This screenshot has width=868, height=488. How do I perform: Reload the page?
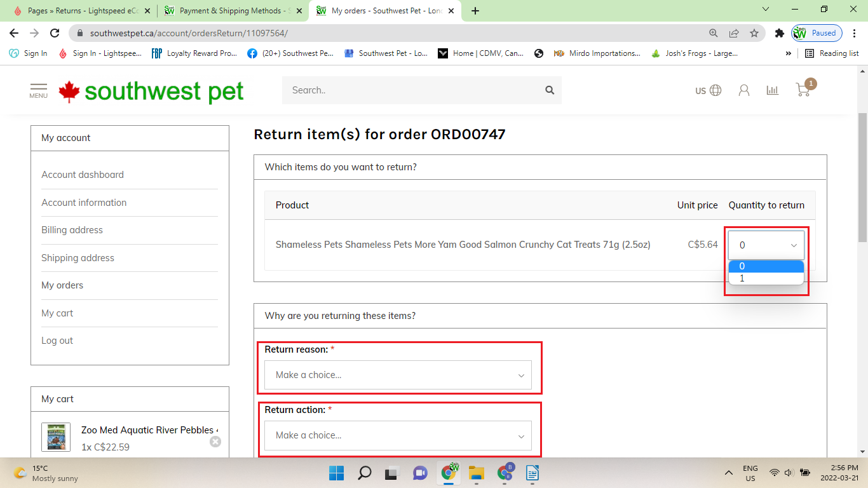tap(55, 33)
